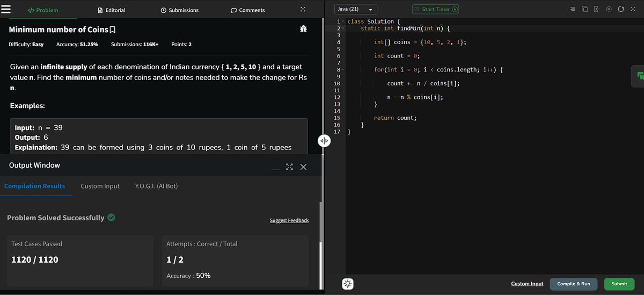Image resolution: width=644 pixels, height=295 pixels.
Task: Close the Output Window
Action: click(303, 167)
